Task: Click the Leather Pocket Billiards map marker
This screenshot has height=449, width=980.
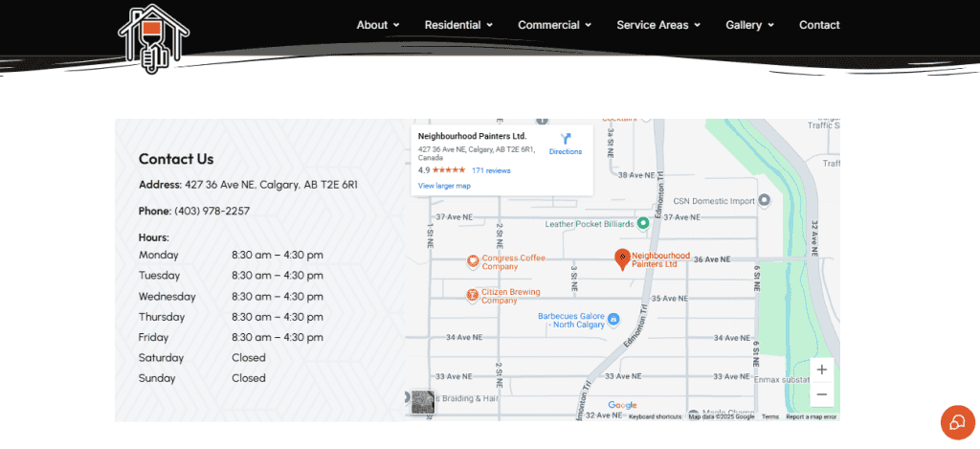Action: 643,223
